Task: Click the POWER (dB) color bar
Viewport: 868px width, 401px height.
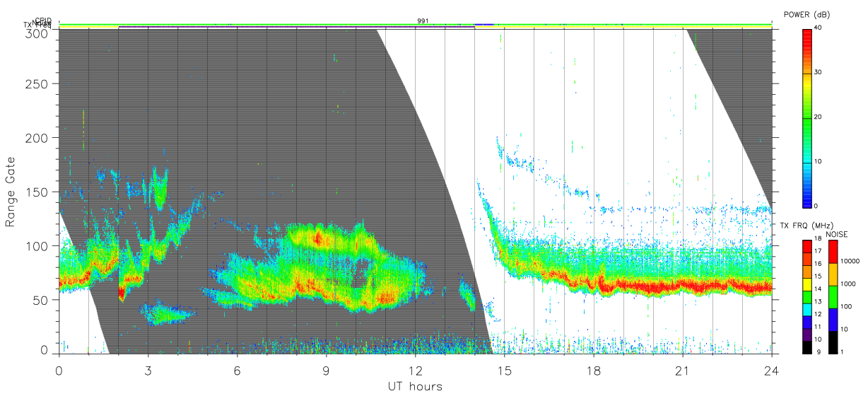Action: [x=807, y=117]
